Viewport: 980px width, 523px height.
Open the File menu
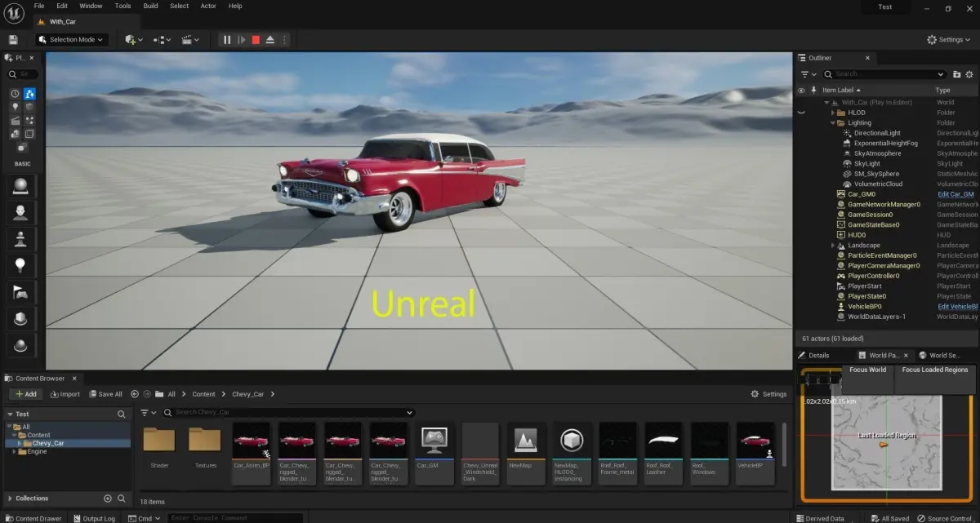click(x=39, y=6)
